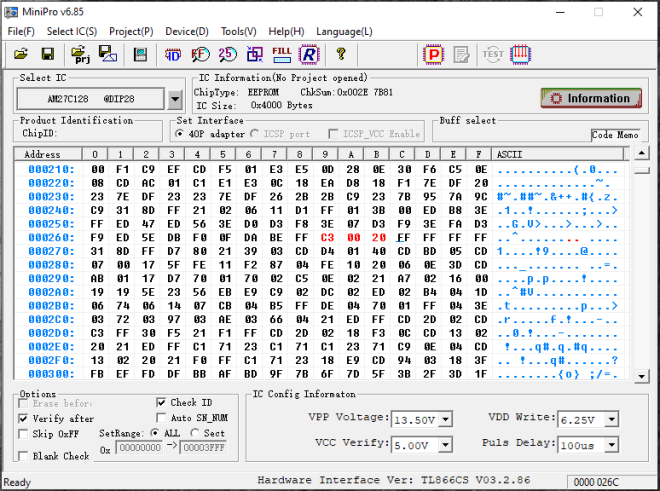Click the AM27C128 @DIP28 chip button
Image resolution: width=660 pixels, height=491 pixels.
(x=90, y=99)
